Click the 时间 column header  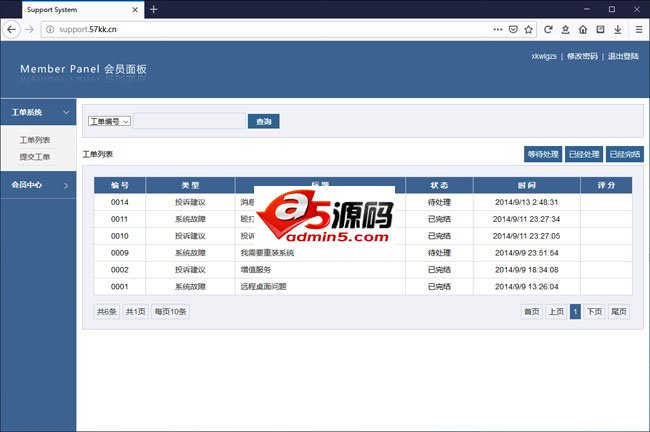pos(526,185)
